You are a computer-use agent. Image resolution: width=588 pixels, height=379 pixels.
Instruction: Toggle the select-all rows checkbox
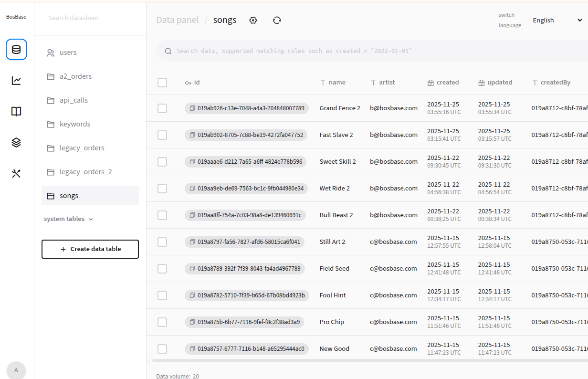pos(162,83)
